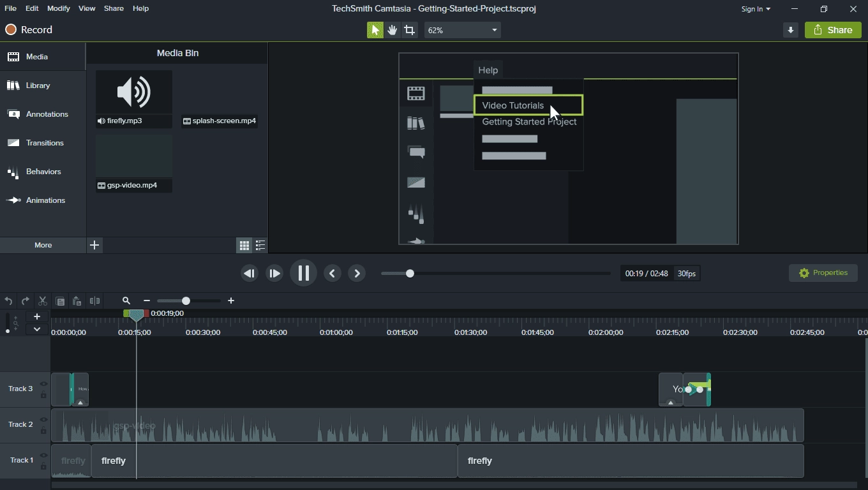
Task: Go to next frame step button
Action: [x=274, y=273]
